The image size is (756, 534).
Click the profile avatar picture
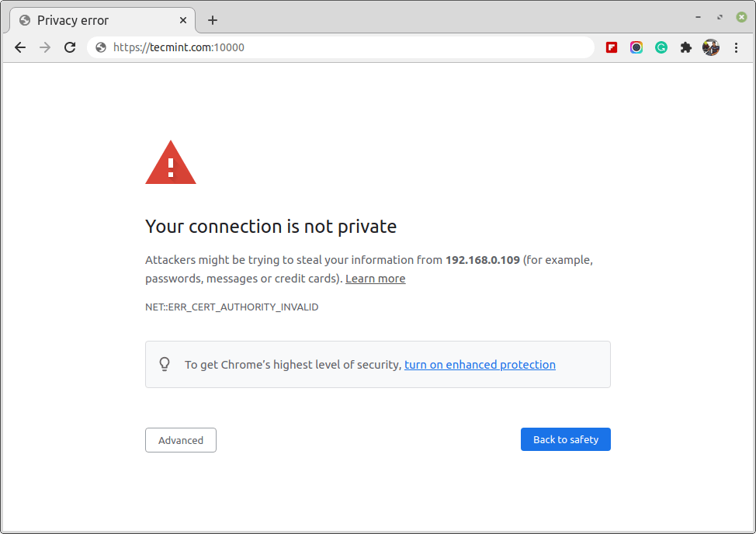[x=711, y=47]
